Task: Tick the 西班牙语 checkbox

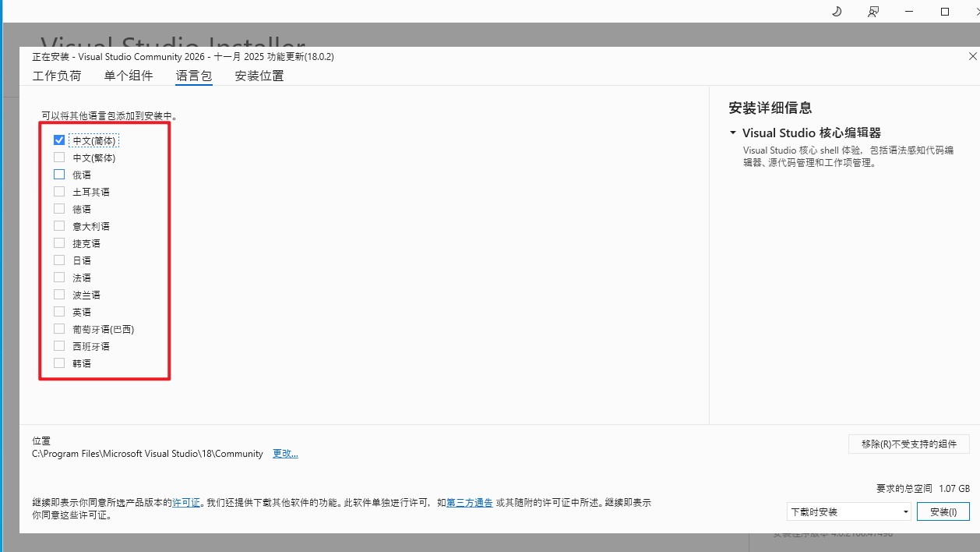Action: point(59,346)
